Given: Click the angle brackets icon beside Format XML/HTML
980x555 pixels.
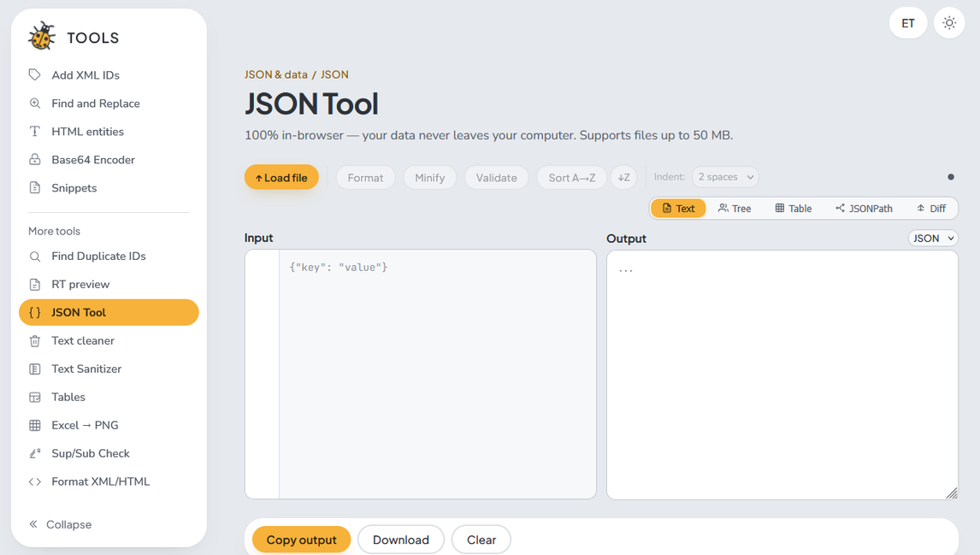Looking at the screenshot, I should 35,481.
